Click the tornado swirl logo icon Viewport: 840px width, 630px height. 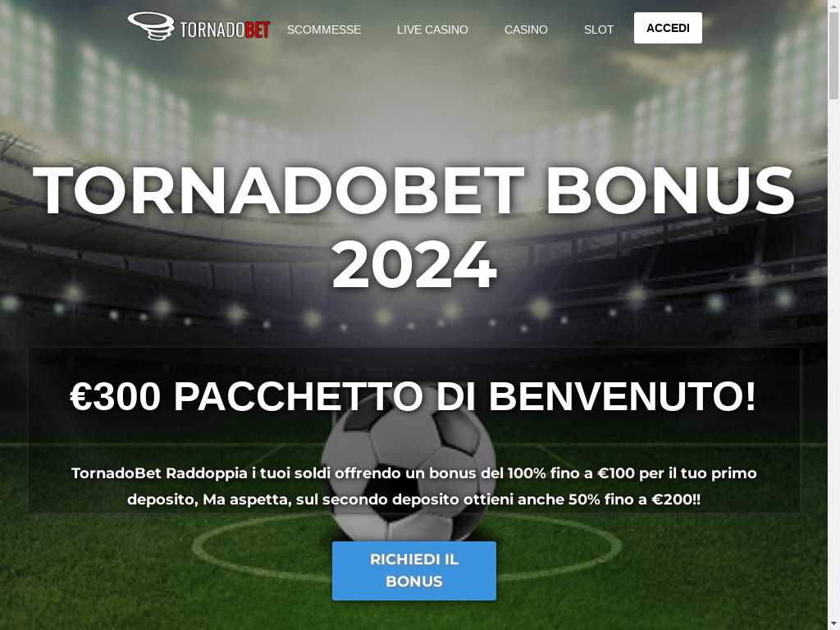point(151,26)
